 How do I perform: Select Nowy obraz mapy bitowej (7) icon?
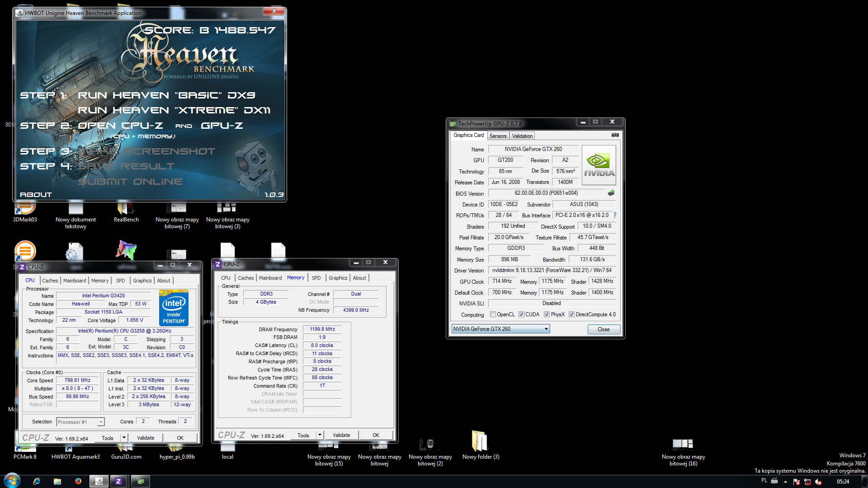click(x=177, y=216)
